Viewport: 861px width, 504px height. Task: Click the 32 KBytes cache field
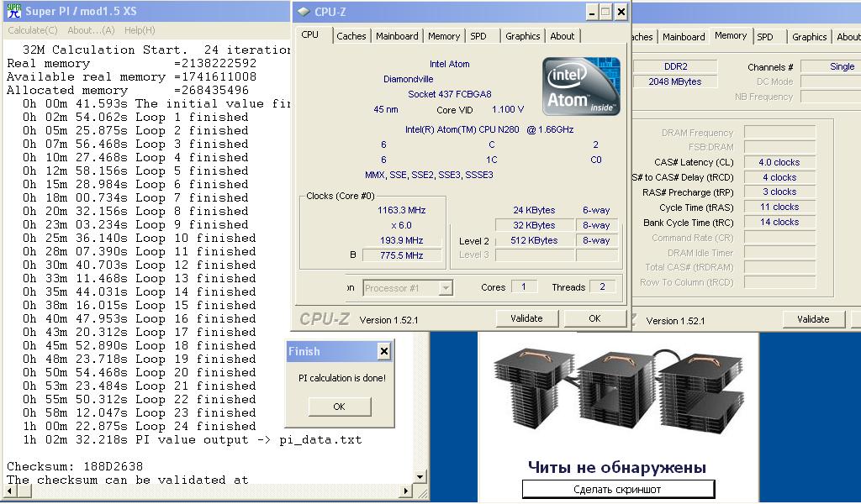coord(534,225)
